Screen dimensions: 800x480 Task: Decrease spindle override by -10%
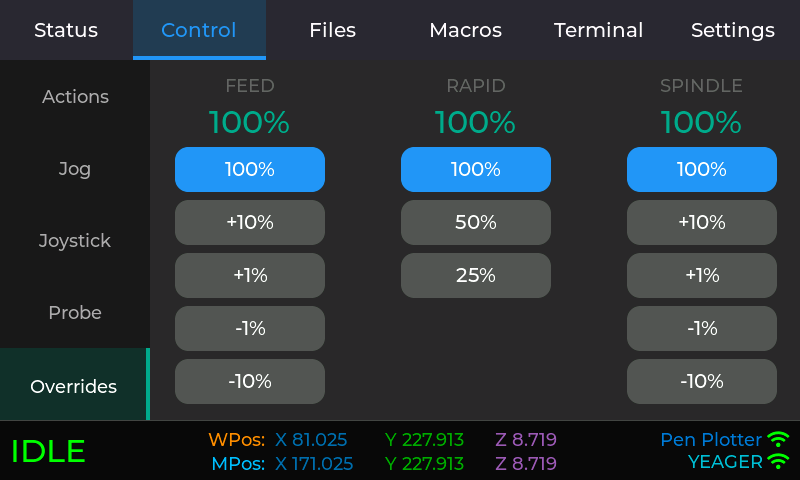coord(702,381)
